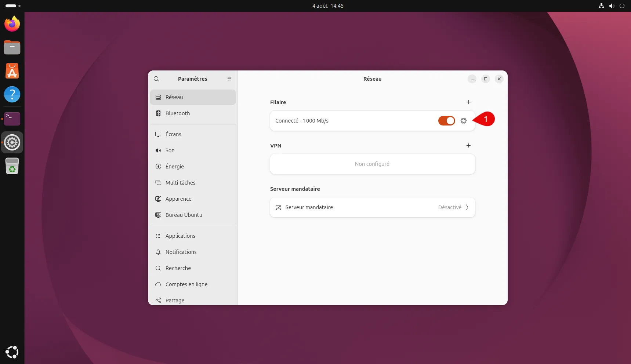
Task: Open Applications settings panel
Action: (193, 236)
